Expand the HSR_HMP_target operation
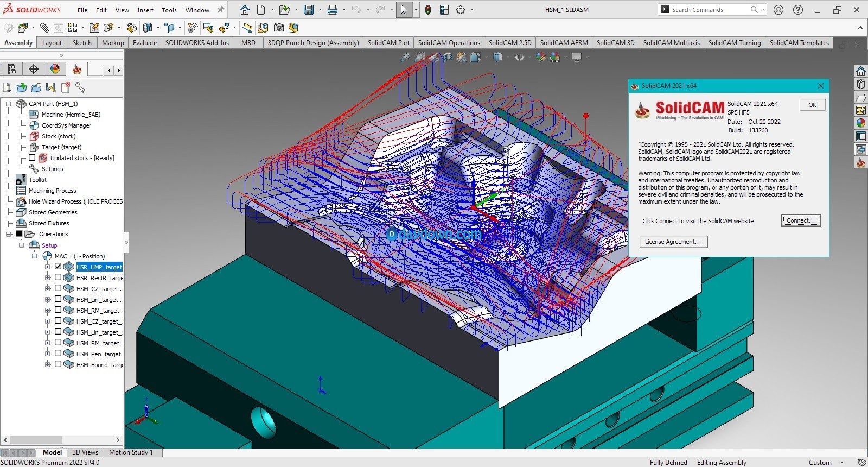Image resolution: width=868 pixels, height=467 pixels. (x=48, y=267)
